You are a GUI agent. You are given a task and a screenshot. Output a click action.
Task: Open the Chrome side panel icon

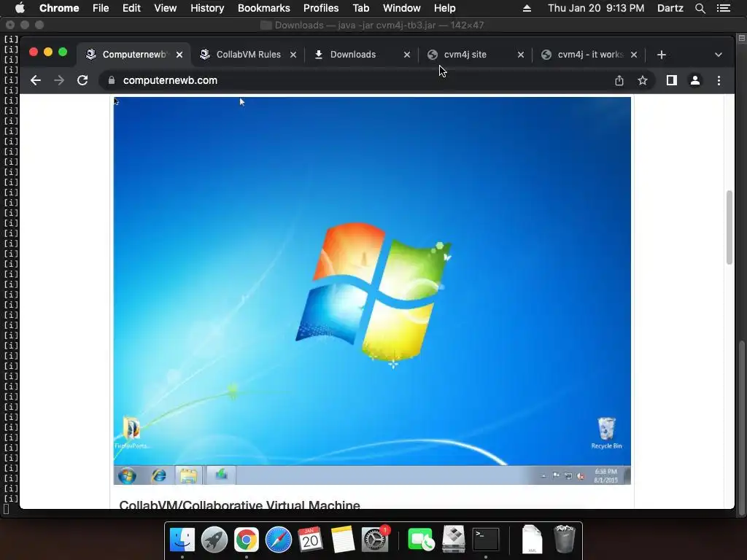click(x=672, y=80)
